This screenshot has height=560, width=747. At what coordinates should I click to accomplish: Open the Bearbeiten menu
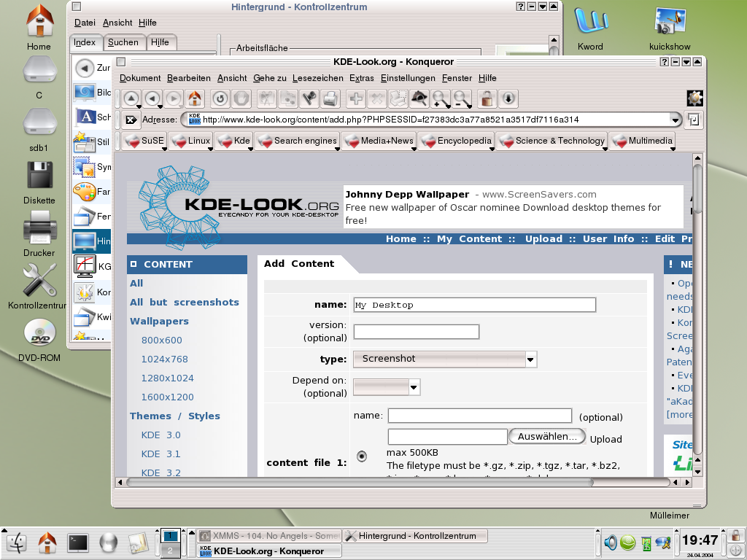coord(189,78)
